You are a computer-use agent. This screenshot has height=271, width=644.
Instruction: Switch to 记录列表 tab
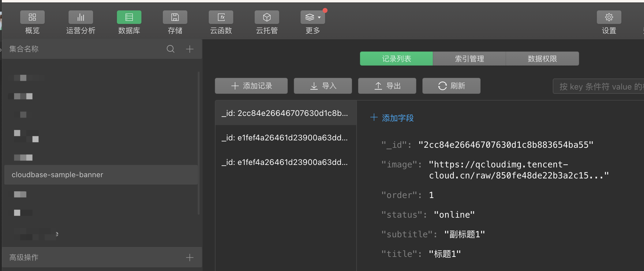[x=396, y=59]
